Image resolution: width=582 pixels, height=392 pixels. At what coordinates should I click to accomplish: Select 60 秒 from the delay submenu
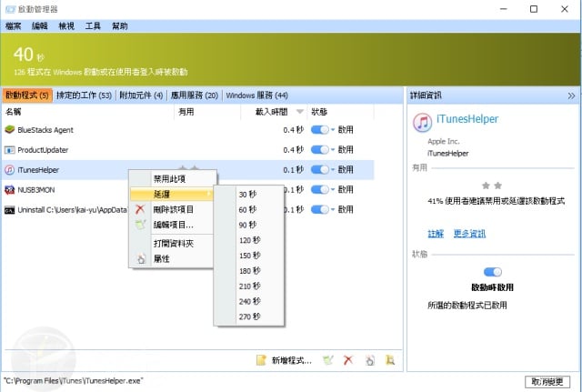pyautogui.click(x=247, y=209)
